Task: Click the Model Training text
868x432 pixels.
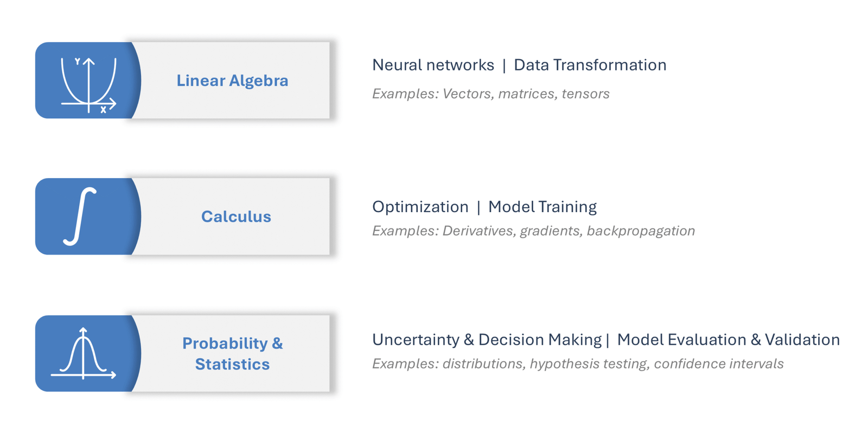Action: tap(542, 207)
